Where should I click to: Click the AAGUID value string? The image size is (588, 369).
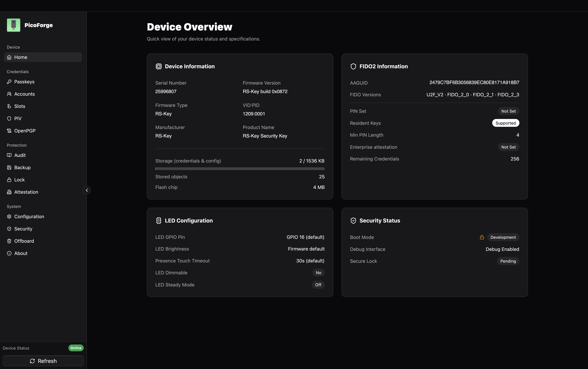(474, 83)
